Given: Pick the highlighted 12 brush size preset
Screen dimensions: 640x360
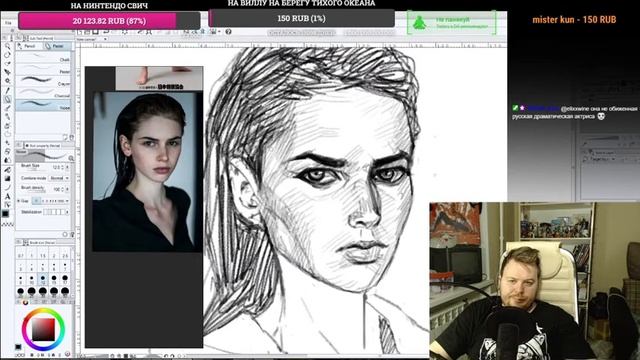Looking at the screenshot, I should coord(43,279).
